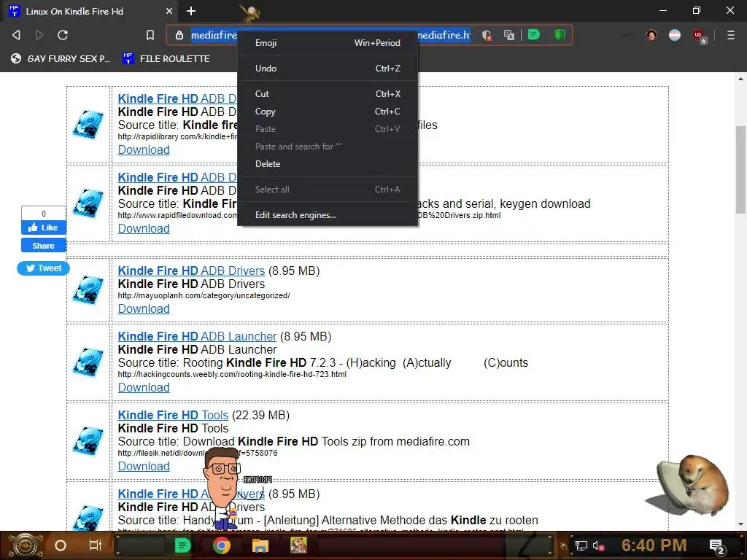Open the site security lock icon

(179, 35)
